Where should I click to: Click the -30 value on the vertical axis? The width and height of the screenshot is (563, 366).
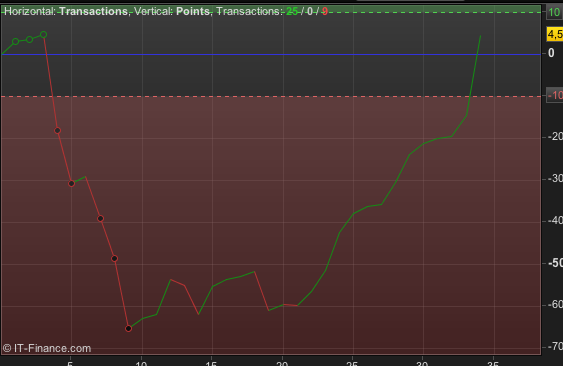tap(555, 179)
